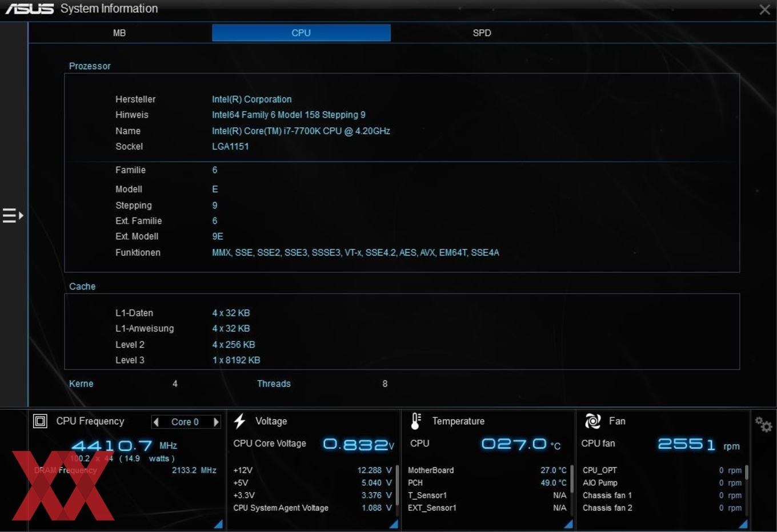Click the Chassis fan 2 row
Image resolution: width=777 pixels, height=532 pixels.
662,508
